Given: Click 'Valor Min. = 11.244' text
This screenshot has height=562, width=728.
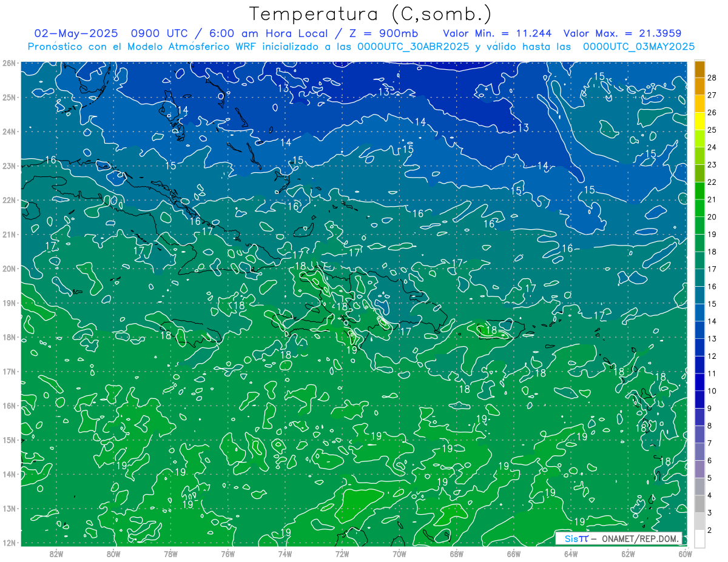Looking at the screenshot, I should pyautogui.click(x=497, y=33).
